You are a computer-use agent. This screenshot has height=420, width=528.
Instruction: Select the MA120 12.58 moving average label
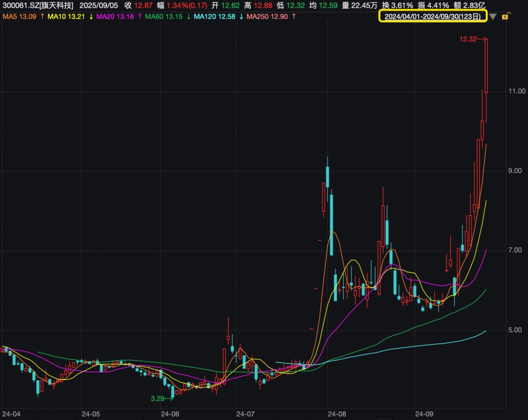click(x=214, y=17)
